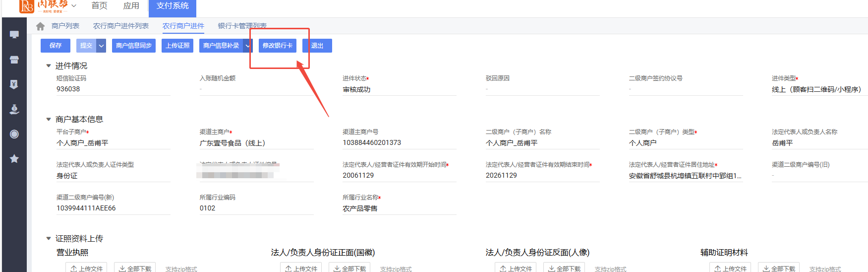Click the 修改银行卡 button
The width and height of the screenshot is (868, 272).
click(x=278, y=46)
